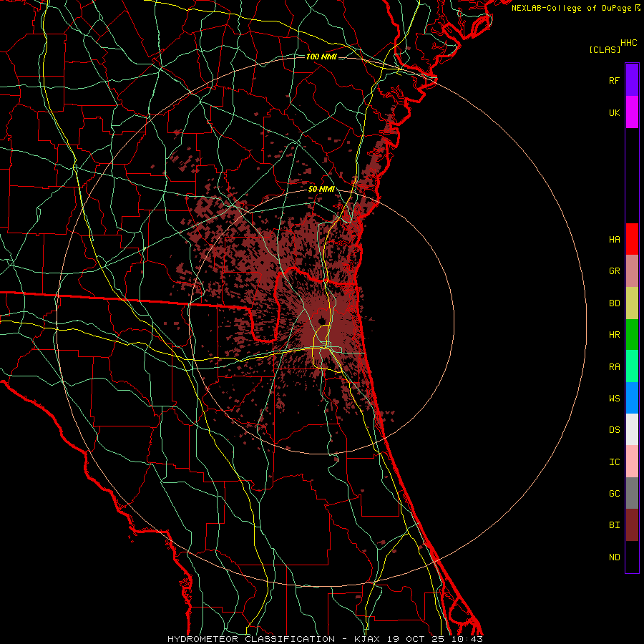644x644 pixels.
Task: Click the WS legend label
Action: click(x=614, y=399)
